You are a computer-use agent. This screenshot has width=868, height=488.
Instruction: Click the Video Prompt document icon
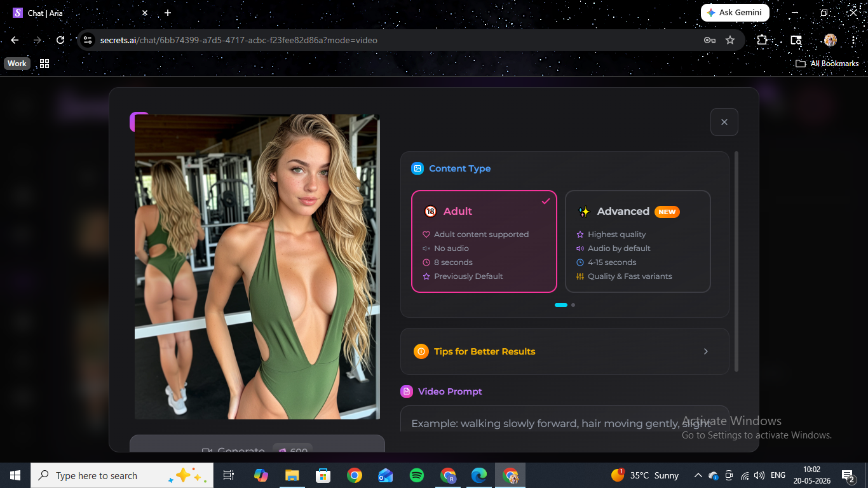(407, 391)
